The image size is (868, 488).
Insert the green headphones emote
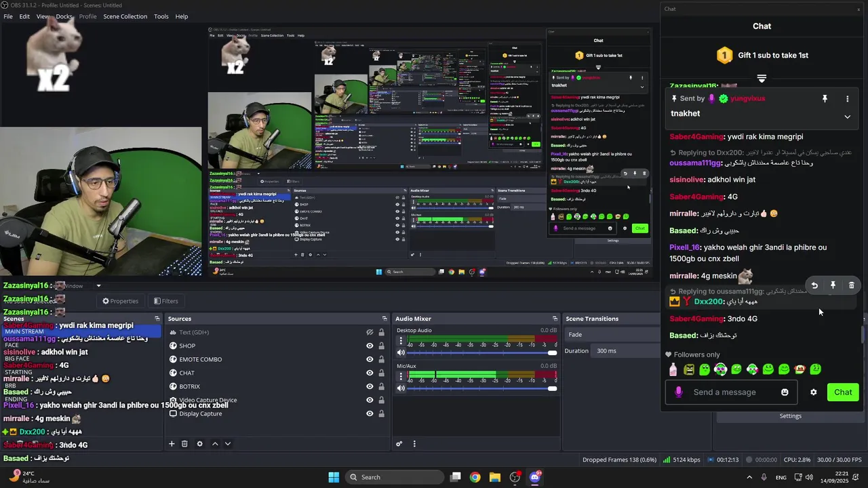[720, 369]
